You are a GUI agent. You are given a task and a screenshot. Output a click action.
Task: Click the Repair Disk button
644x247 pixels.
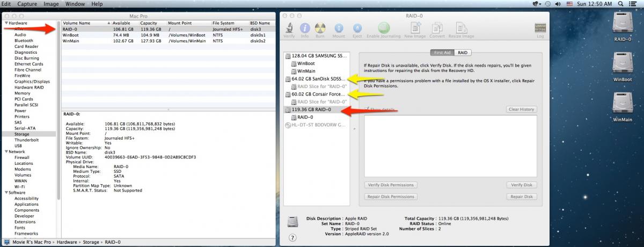click(x=521, y=197)
